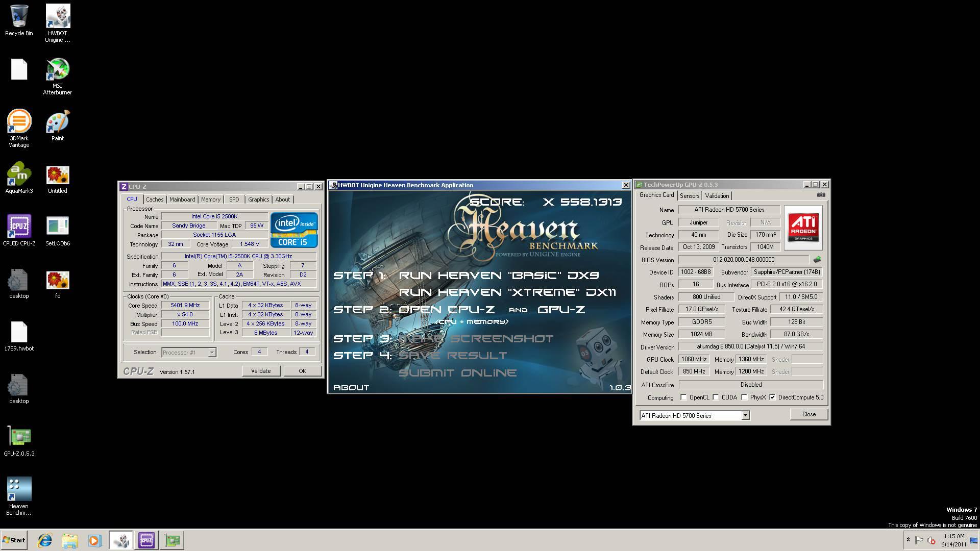Open the Untitled image file icon
Viewport: 980px width, 551px height.
58,180
